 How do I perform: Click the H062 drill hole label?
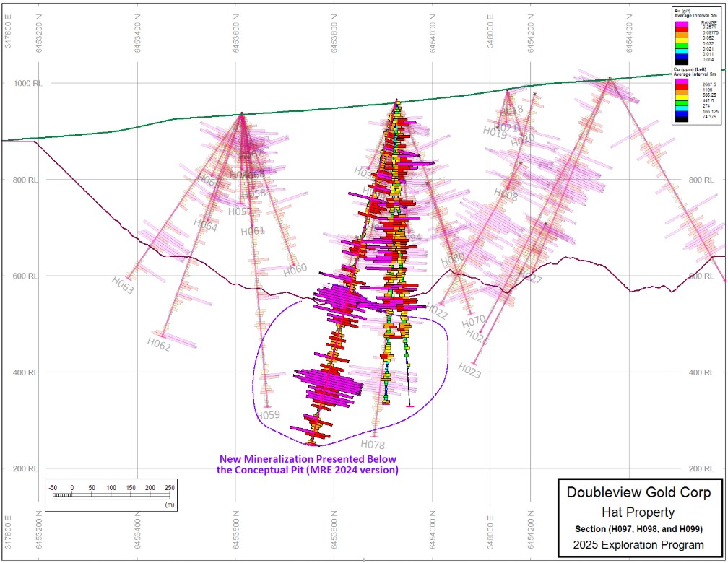tap(159, 344)
